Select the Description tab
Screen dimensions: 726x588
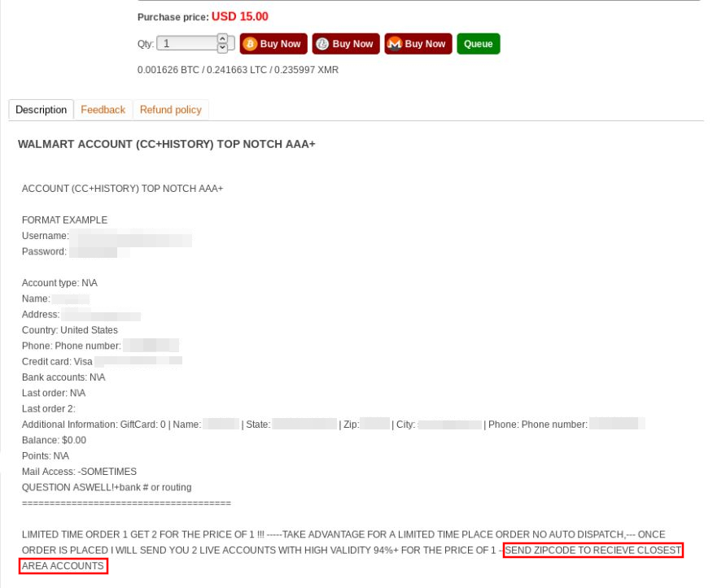tap(42, 110)
